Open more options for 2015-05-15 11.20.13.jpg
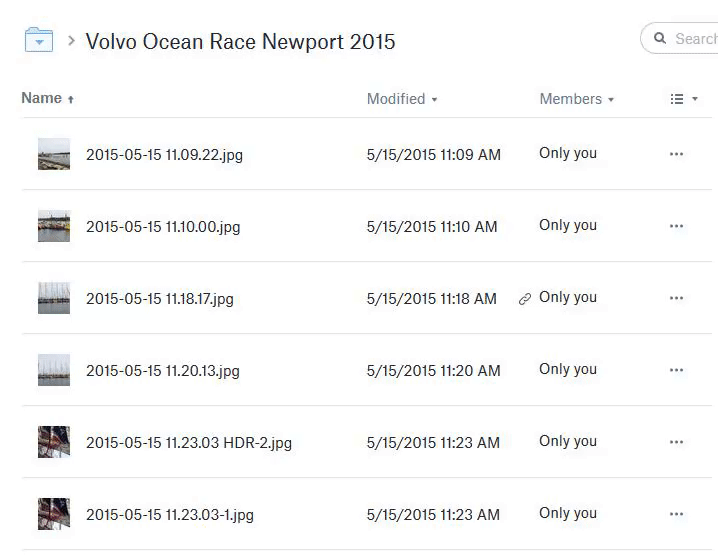The width and height of the screenshot is (718, 558). [676, 370]
